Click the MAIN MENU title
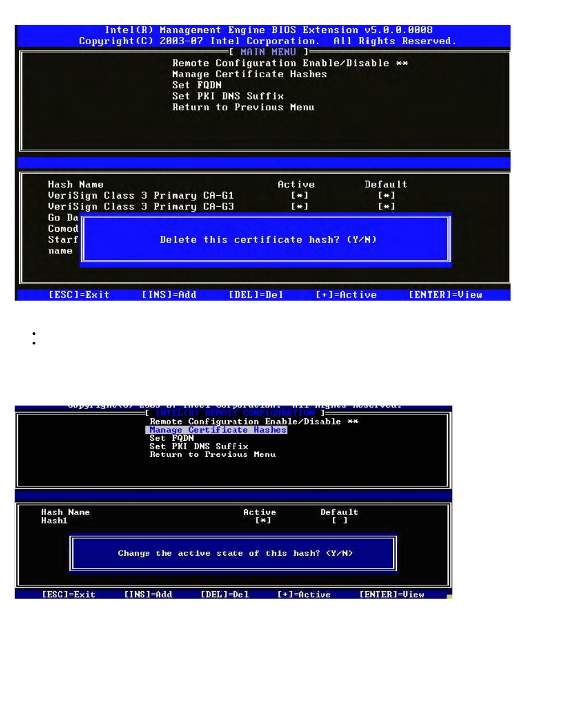 point(268,52)
